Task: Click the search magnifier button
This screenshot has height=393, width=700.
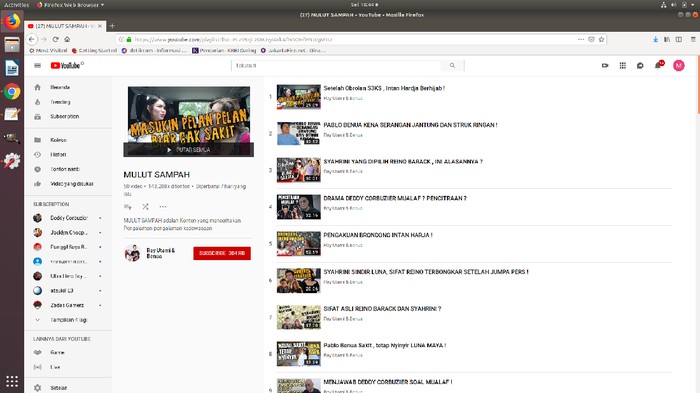Action: pyautogui.click(x=452, y=66)
